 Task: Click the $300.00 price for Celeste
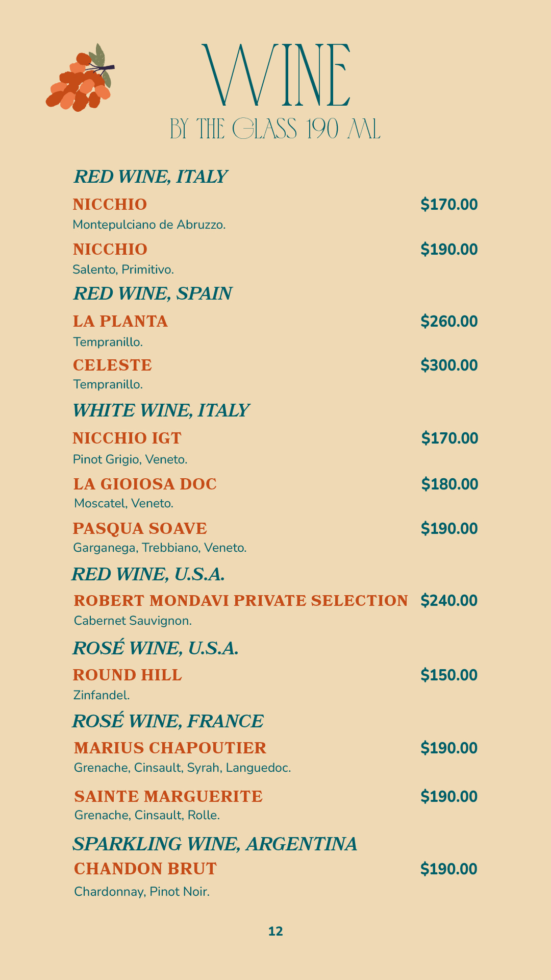(449, 365)
